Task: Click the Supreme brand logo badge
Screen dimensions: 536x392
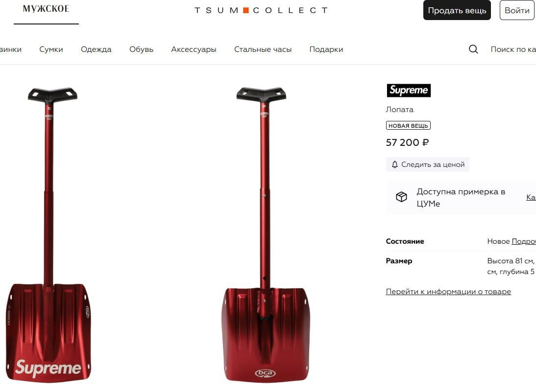Action: click(409, 90)
